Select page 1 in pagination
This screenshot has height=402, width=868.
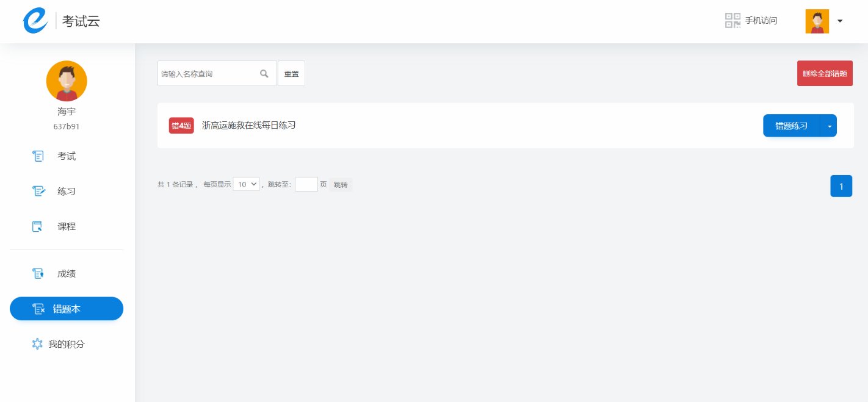click(841, 187)
